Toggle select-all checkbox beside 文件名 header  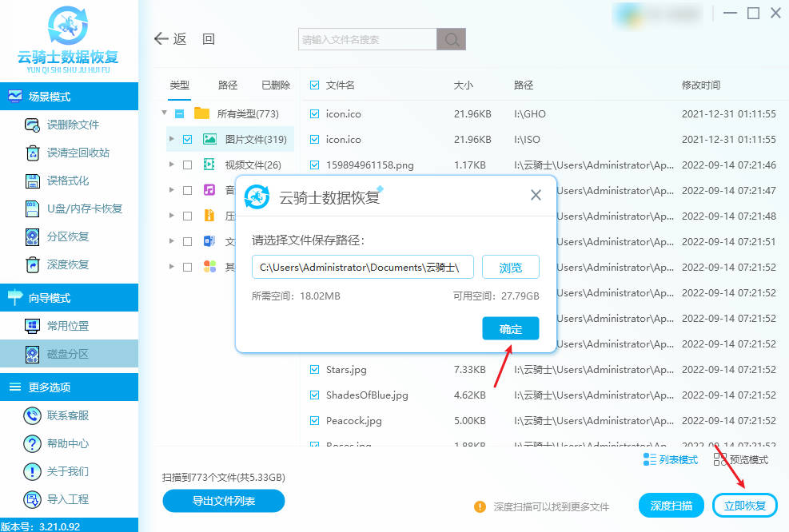click(x=314, y=85)
